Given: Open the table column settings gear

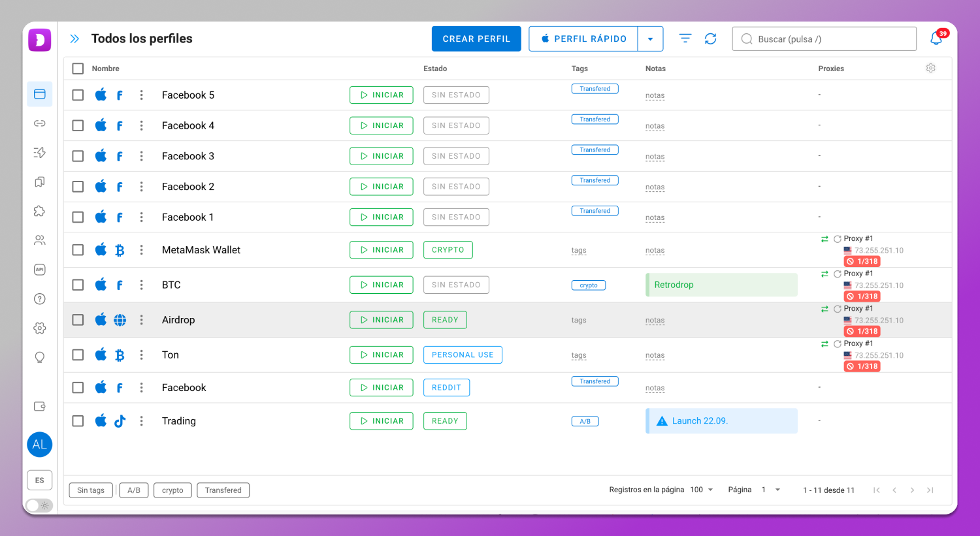Looking at the screenshot, I should 930,69.
